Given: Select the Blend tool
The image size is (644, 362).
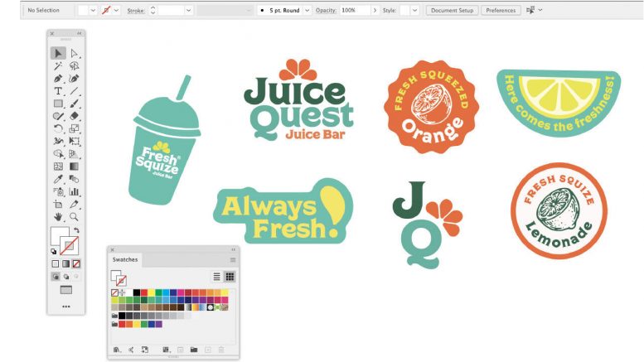Looking at the screenshot, I should point(74,179).
